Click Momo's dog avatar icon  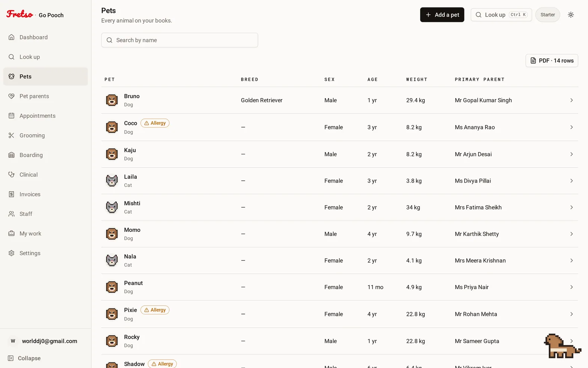pyautogui.click(x=112, y=234)
